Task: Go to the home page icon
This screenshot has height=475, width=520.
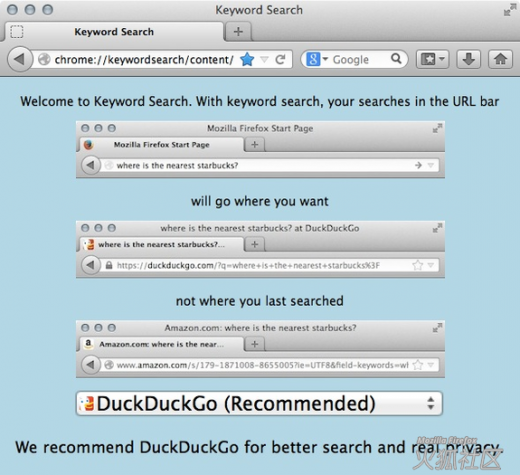Action: pyautogui.click(x=500, y=59)
